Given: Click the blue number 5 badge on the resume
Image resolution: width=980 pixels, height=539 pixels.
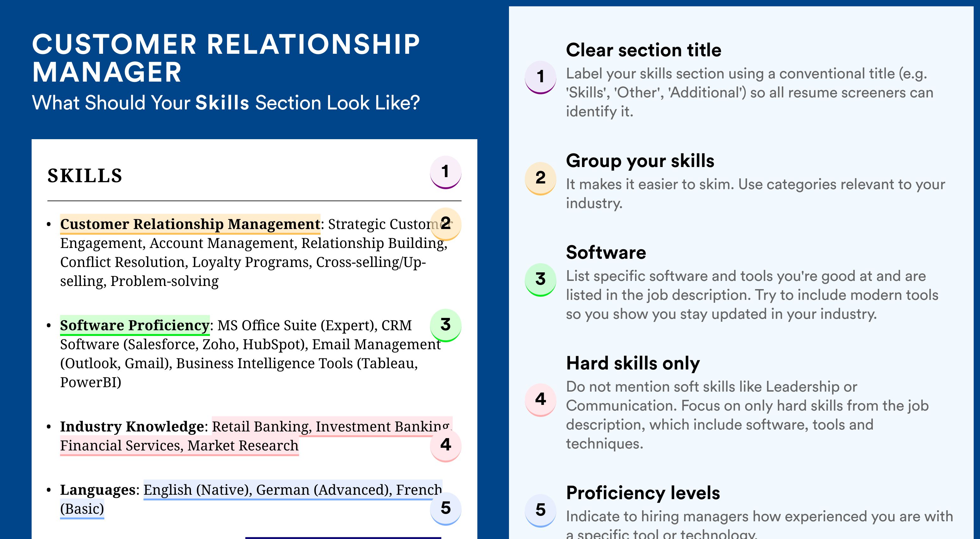Looking at the screenshot, I should tap(445, 509).
